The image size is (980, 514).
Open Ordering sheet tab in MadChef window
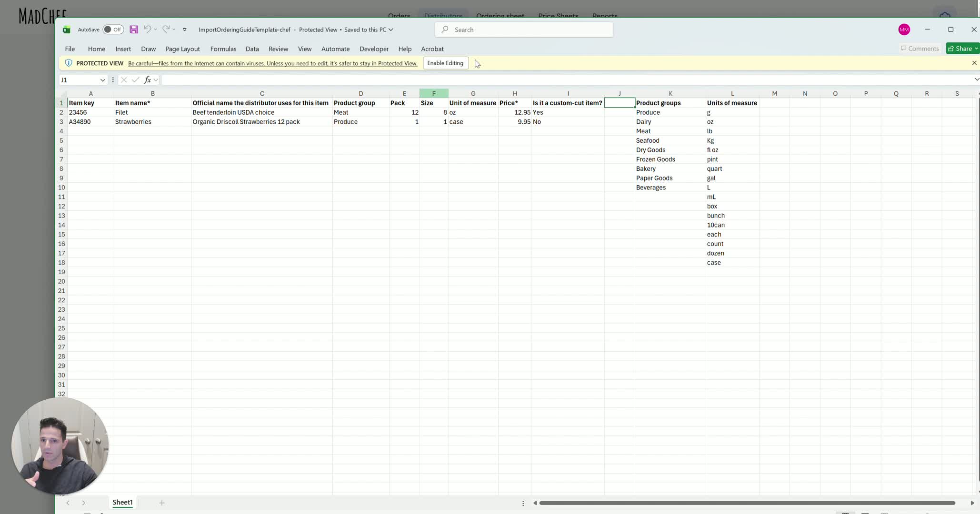500,15
